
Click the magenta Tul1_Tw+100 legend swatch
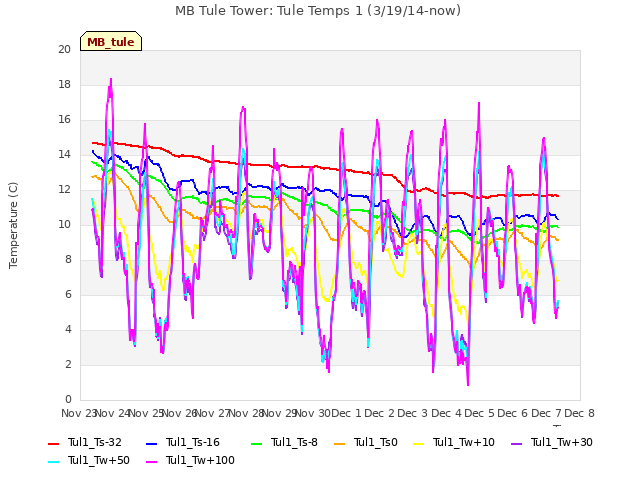tap(151, 462)
